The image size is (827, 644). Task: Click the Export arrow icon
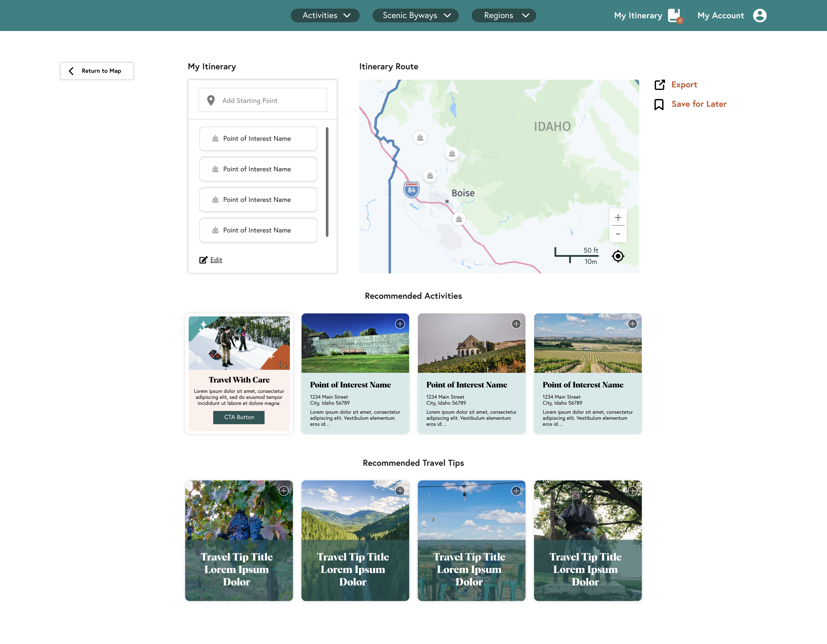click(x=659, y=85)
